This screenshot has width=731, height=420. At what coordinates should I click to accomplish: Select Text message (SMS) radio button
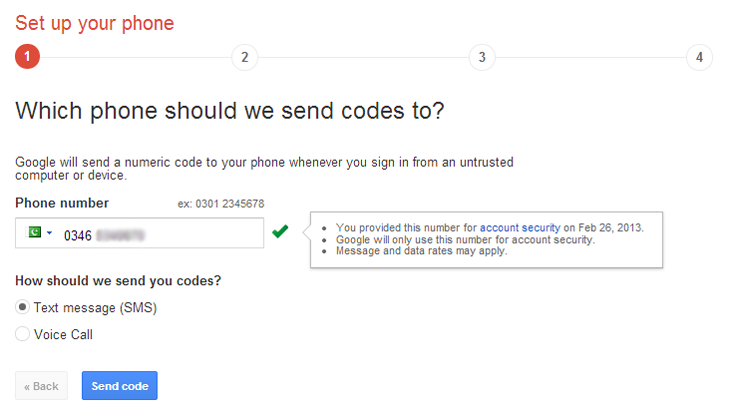pos(23,307)
